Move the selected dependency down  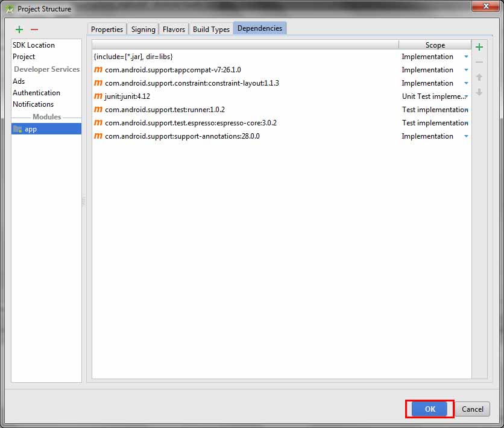[x=479, y=92]
